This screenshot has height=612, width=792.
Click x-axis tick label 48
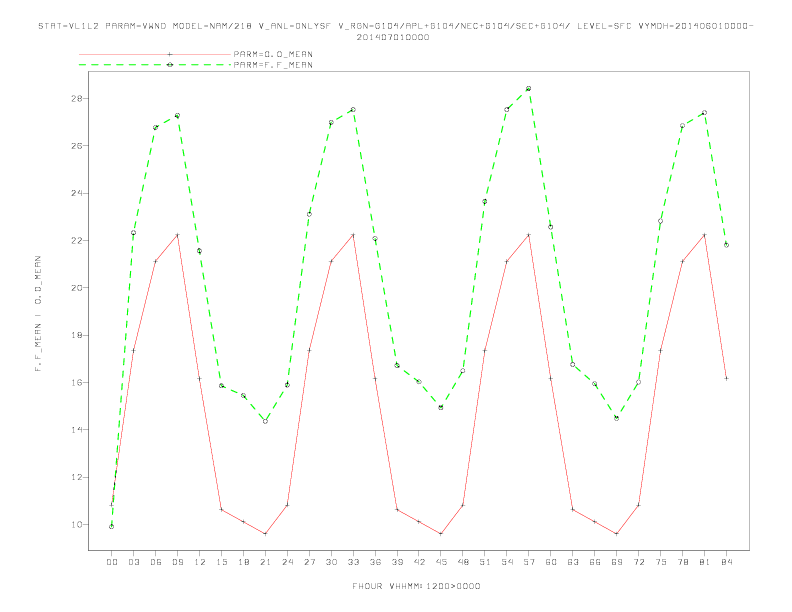[x=463, y=562]
